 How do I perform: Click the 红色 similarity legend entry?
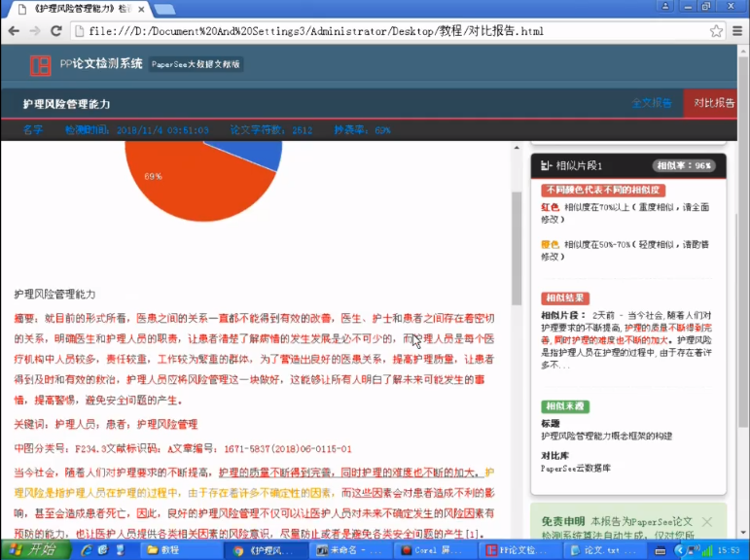click(625, 213)
